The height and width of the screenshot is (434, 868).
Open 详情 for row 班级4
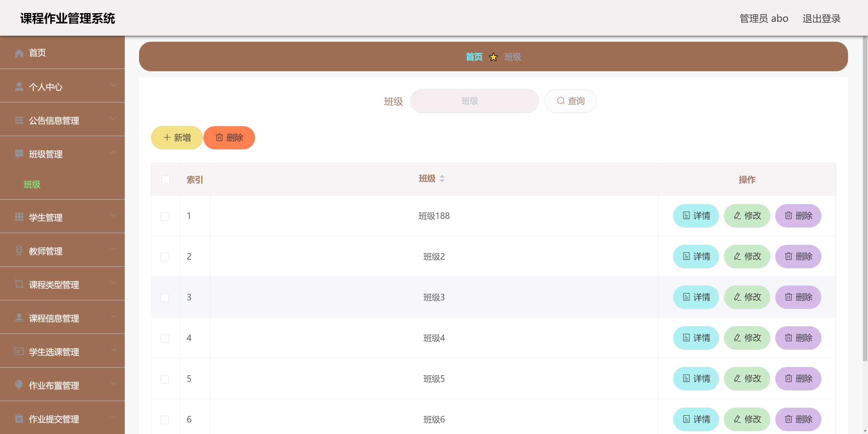click(x=696, y=338)
